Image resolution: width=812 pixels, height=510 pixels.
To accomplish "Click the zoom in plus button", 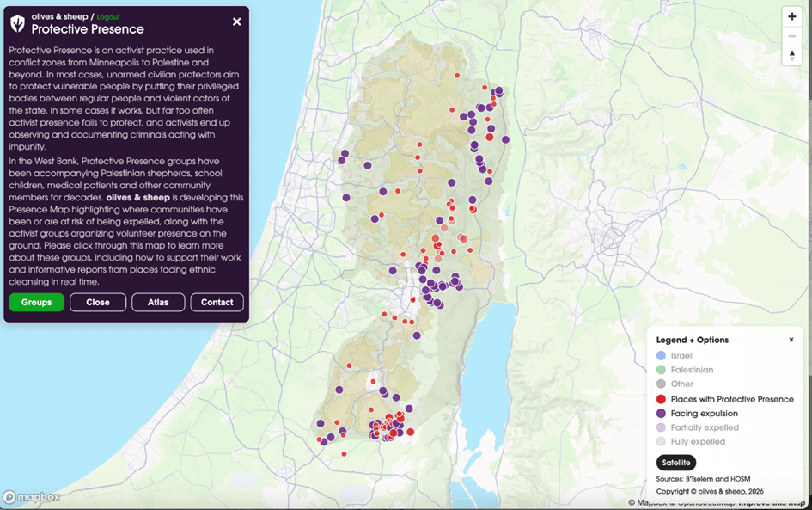I will coord(791,17).
